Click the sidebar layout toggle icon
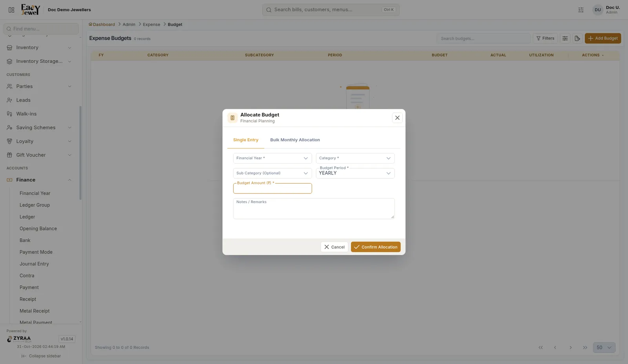Screen dimensions: 628x364 click(11, 10)
